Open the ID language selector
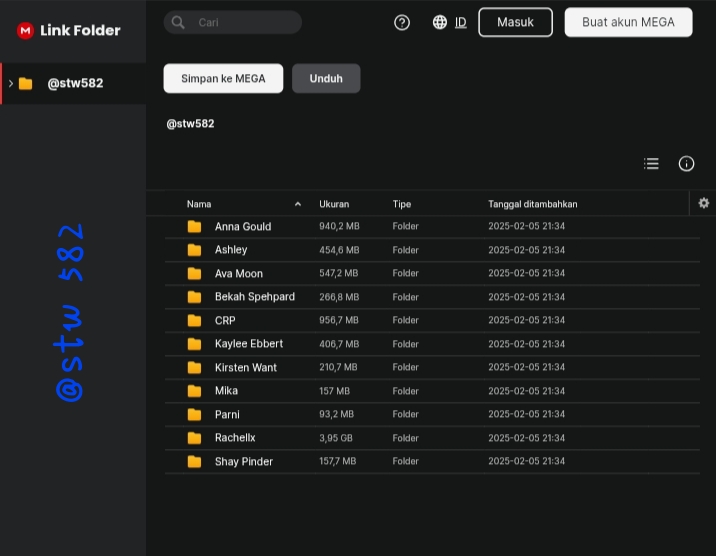Image resolution: width=716 pixels, height=556 pixels. click(x=461, y=22)
